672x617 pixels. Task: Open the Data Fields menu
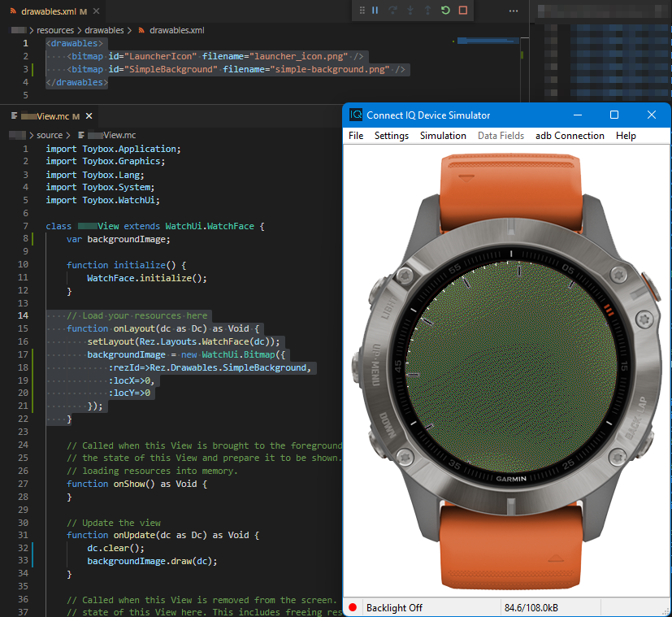[x=501, y=136]
